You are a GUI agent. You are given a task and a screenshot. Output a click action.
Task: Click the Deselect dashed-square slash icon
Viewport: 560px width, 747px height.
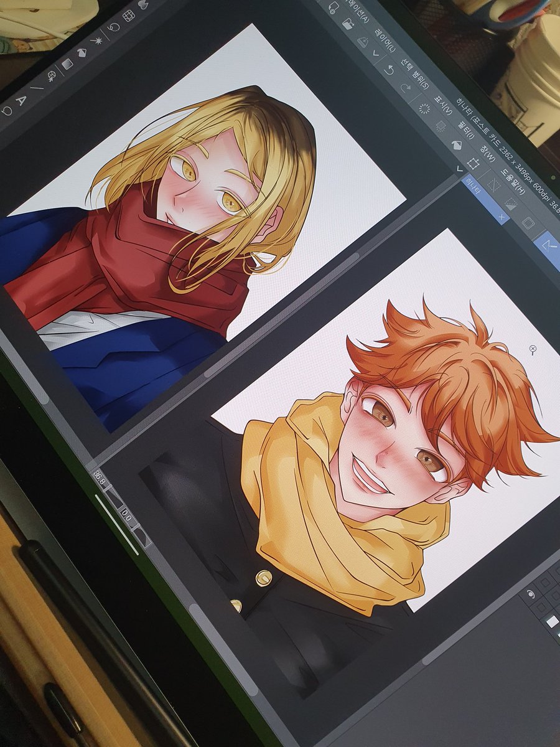pyautogui.click(x=495, y=184)
